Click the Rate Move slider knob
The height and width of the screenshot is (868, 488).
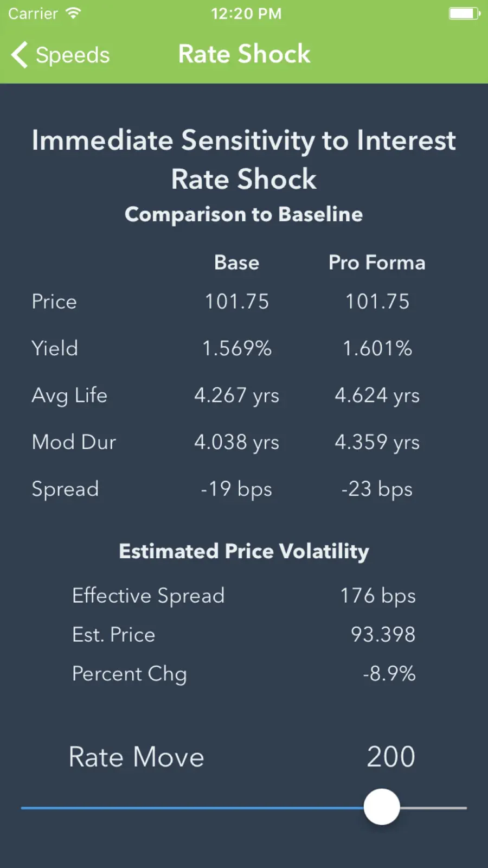coord(382,807)
